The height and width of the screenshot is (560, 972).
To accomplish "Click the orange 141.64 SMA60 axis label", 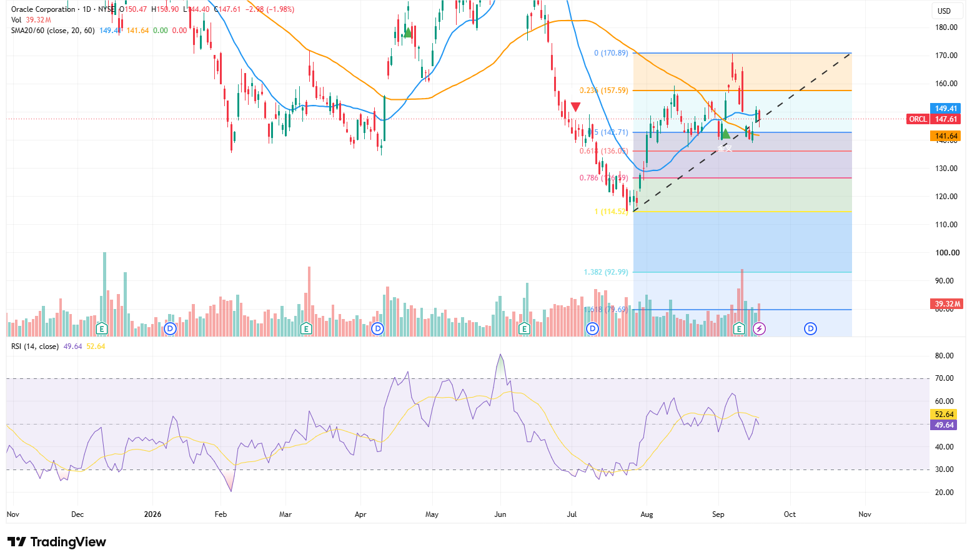I will [x=946, y=136].
